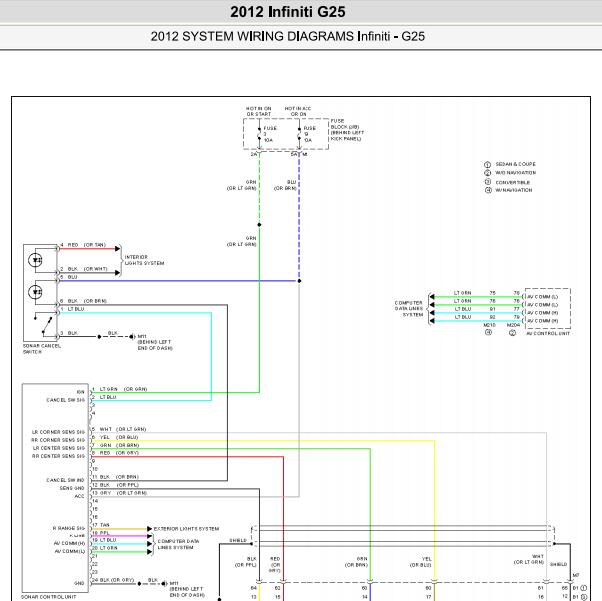
Task: Click the '2 BLK (OR WHT)' switch wire label
Action: pyautogui.click(x=83, y=269)
